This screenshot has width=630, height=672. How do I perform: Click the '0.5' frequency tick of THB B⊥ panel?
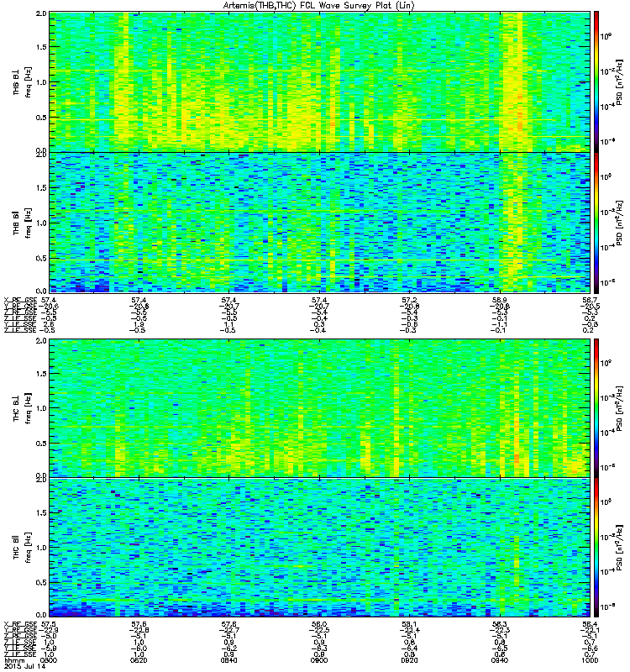pos(41,118)
